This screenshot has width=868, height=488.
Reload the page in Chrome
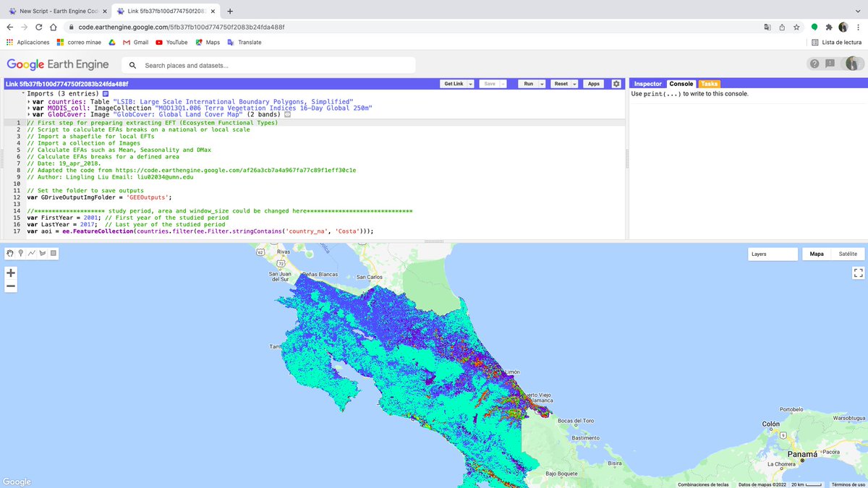39,27
